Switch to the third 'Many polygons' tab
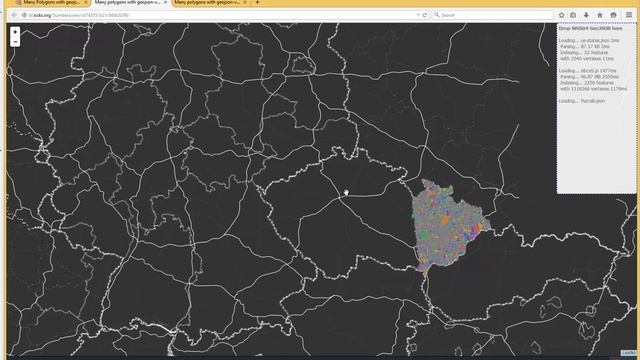Image resolution: width=640 pixels, height=360 pixels. coord(209,2)
